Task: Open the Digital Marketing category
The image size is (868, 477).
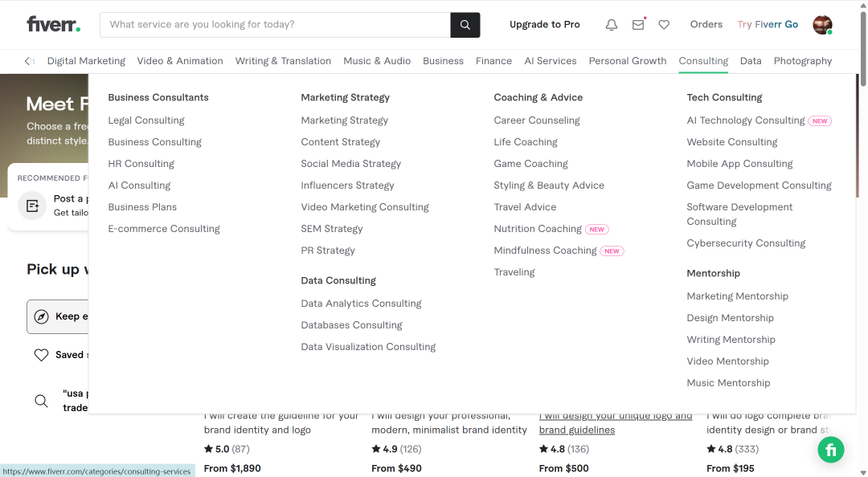Action: (x=86, y=61)
